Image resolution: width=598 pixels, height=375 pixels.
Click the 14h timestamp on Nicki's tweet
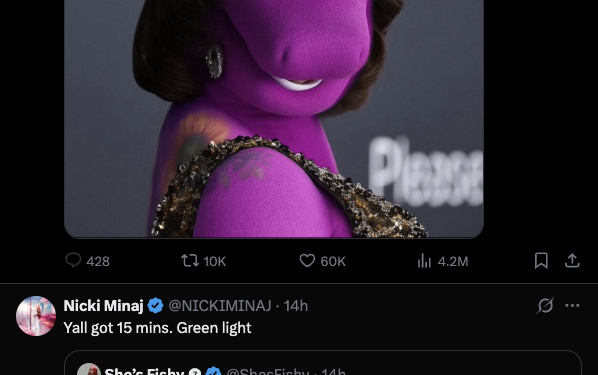click(296, 306)
